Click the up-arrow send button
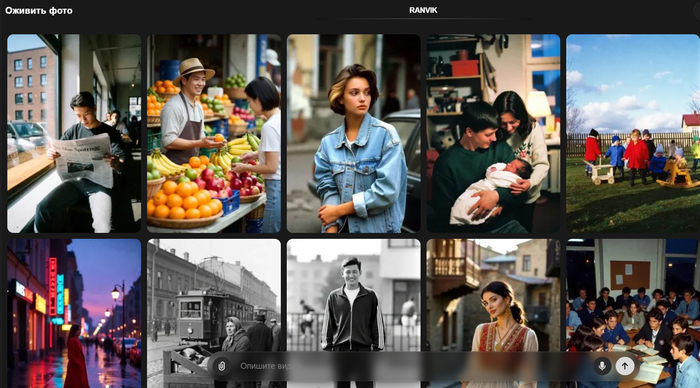Image resolution: width=700 pixels, height=388 pixels. coord(625,366)
